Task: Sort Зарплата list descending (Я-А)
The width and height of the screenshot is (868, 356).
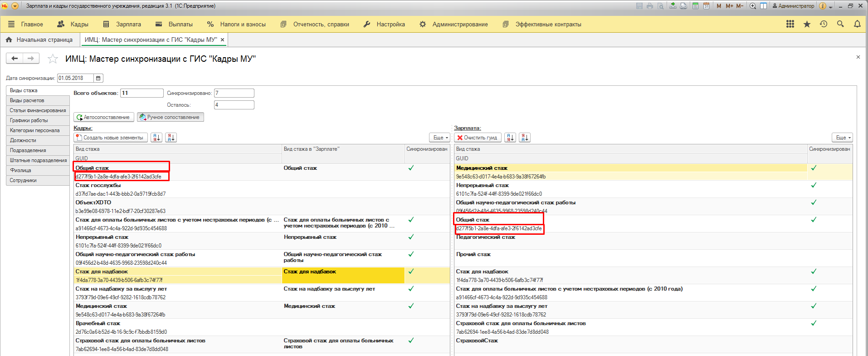Action: point(525,138)
